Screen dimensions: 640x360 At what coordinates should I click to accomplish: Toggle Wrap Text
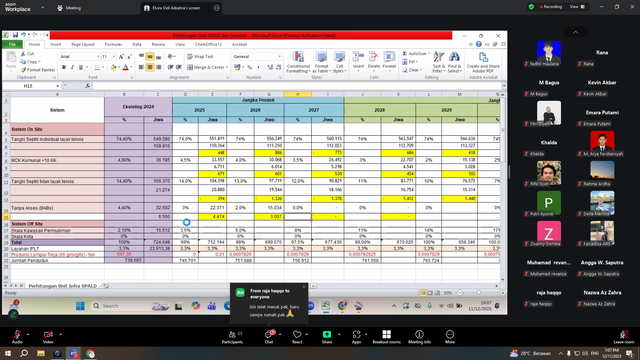pyautogui.click(x=200, y=57)
